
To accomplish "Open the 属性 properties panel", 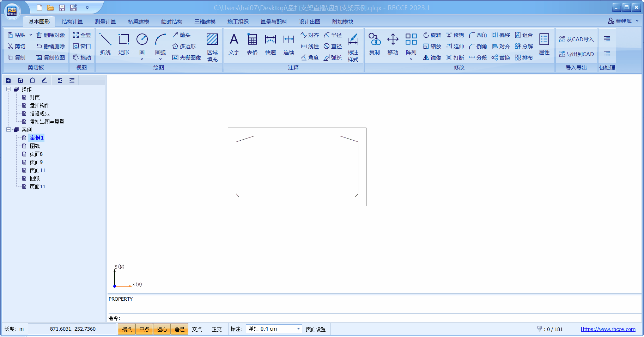I will click(x=544, y=44).
